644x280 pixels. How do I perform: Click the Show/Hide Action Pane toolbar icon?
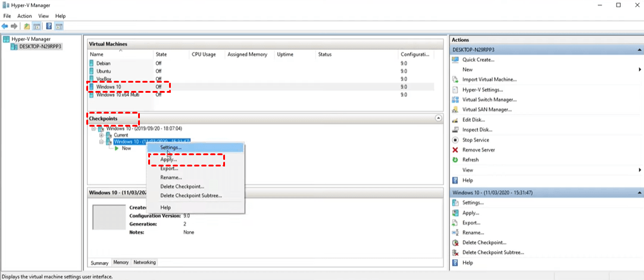pyautogui.click(x=59, y=26)
